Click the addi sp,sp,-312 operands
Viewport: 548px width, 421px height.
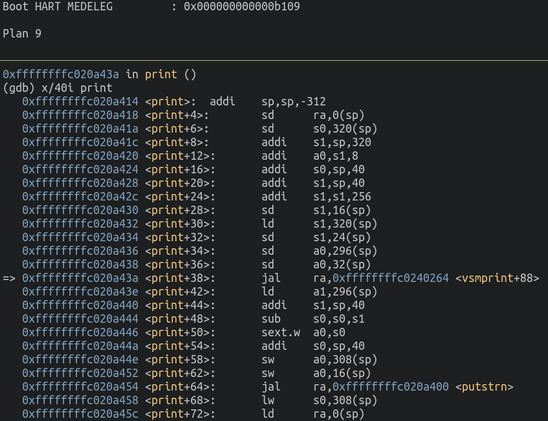[x=294, y=102]
